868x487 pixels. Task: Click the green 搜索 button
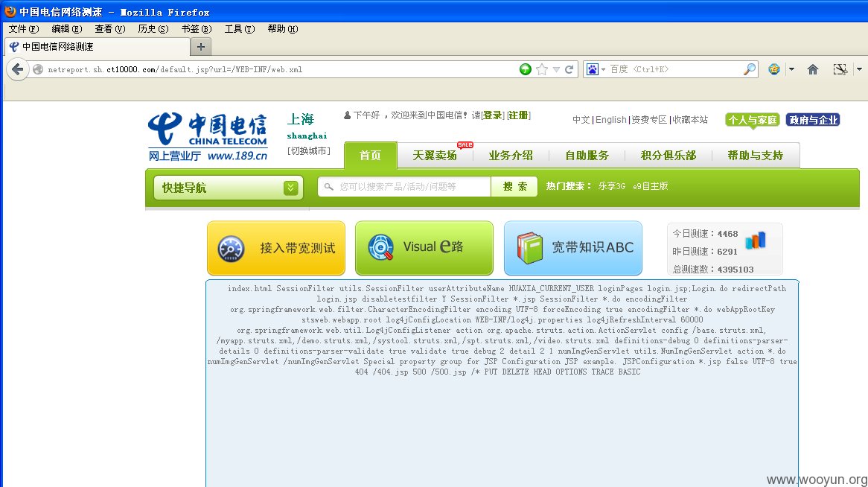tap(514, 187)
